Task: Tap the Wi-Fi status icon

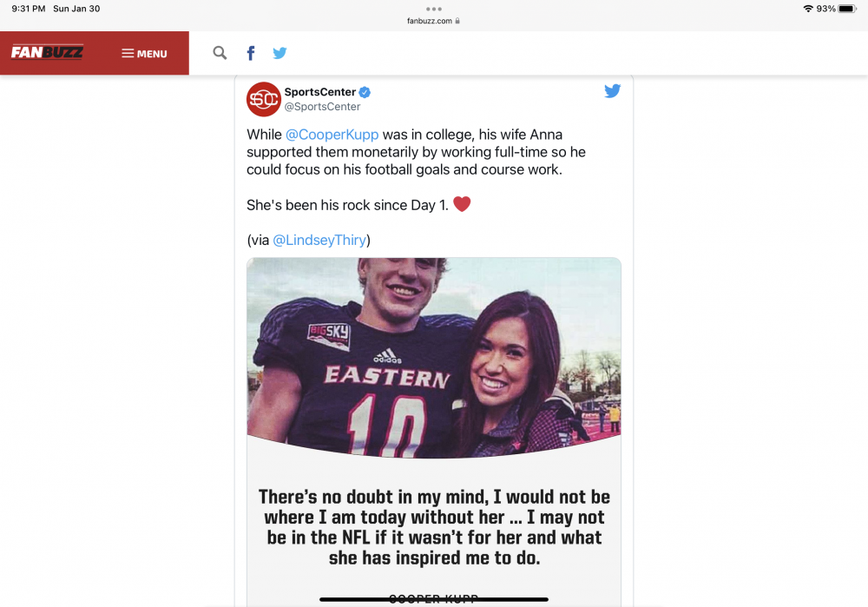Action: coord(808,9)
